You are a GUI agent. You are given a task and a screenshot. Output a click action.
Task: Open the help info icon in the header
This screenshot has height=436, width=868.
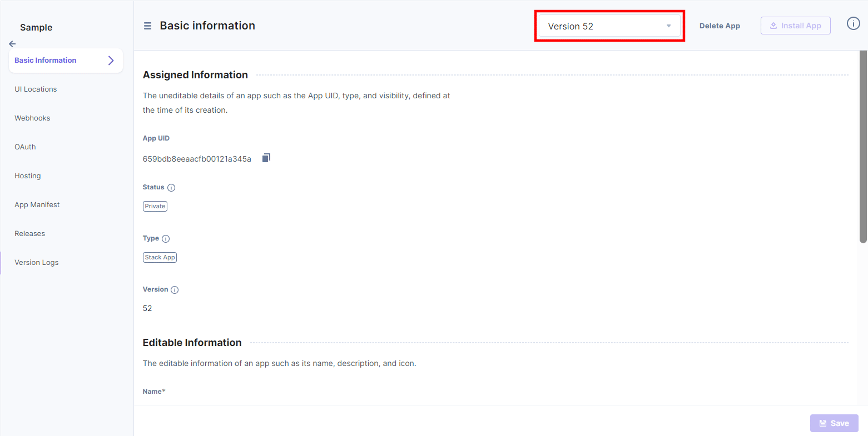coord(853,23)
